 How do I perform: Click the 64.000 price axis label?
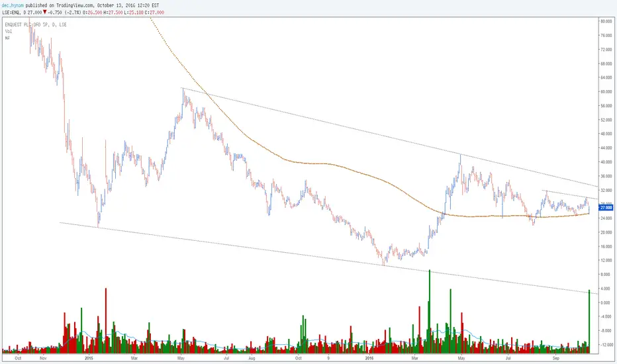click(x=606, y=77)
